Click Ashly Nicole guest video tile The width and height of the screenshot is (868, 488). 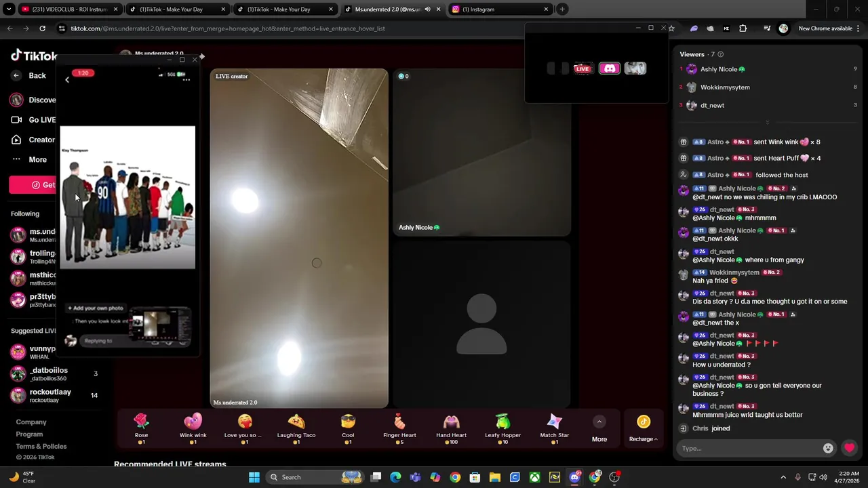pyautogui.click(x=481, y=152)
